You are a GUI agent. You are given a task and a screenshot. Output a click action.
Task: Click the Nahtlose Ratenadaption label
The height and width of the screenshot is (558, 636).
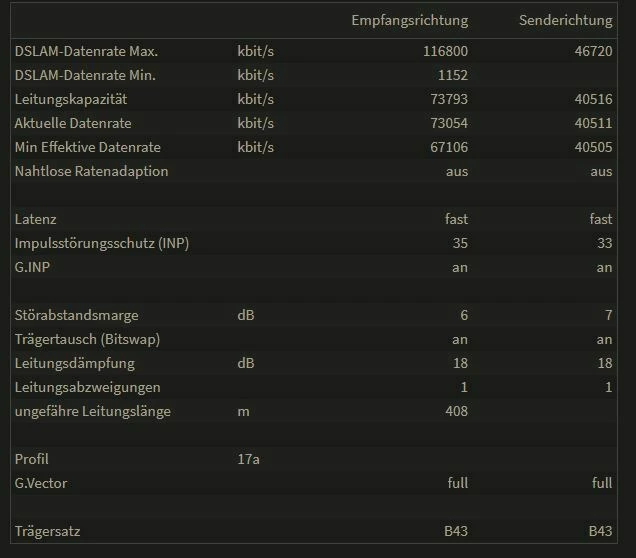click(91, 171)
